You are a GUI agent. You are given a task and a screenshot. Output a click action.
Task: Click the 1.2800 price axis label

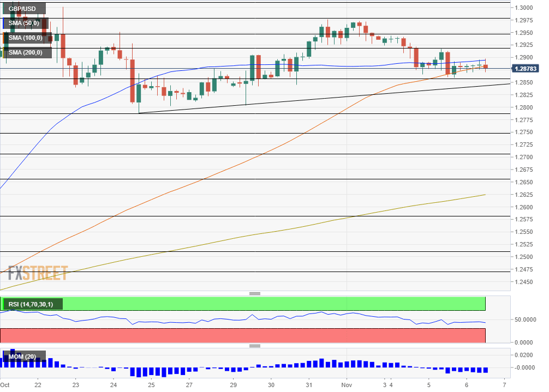[524, 107]
